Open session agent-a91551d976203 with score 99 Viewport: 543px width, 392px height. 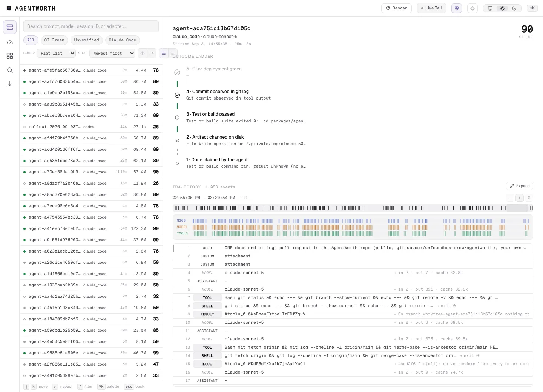pos(91,240)
